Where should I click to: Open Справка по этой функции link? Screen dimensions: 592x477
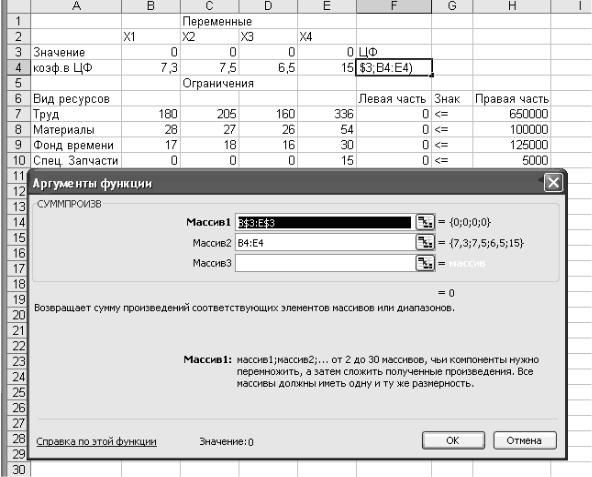tap(96, 441)
